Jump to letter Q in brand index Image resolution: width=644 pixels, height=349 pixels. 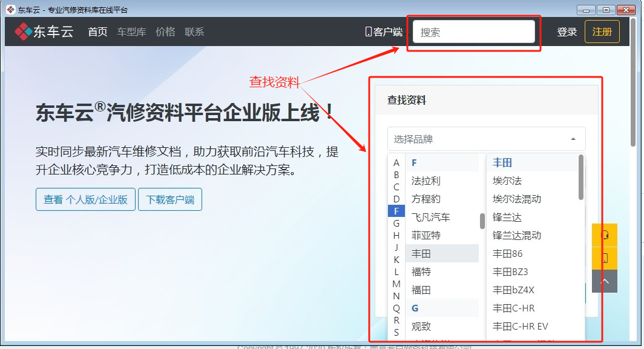pos(396,308)
